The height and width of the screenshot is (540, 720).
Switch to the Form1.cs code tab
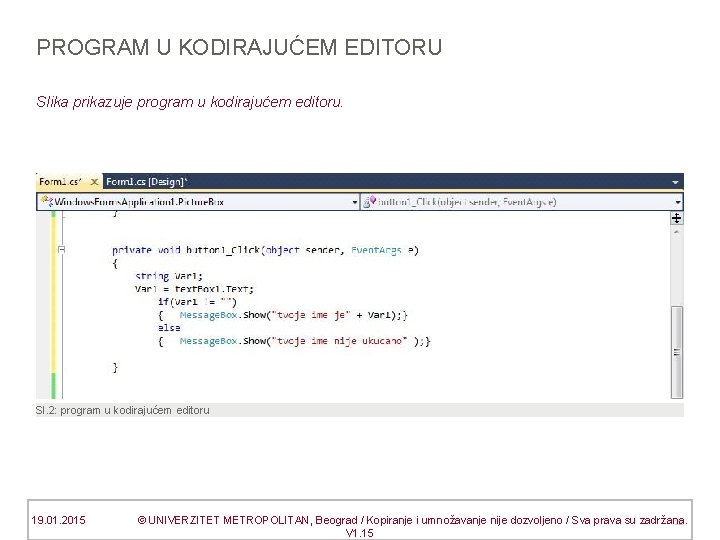pos(61,182)
